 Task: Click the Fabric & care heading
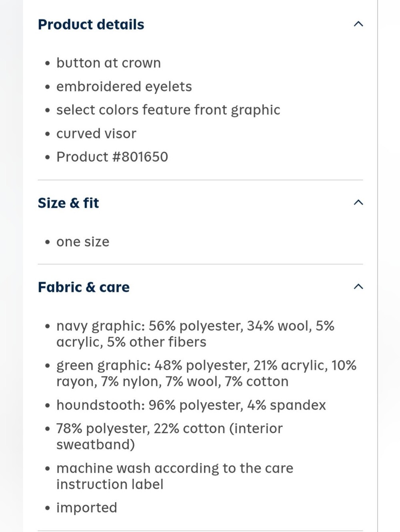coord(84,287)
